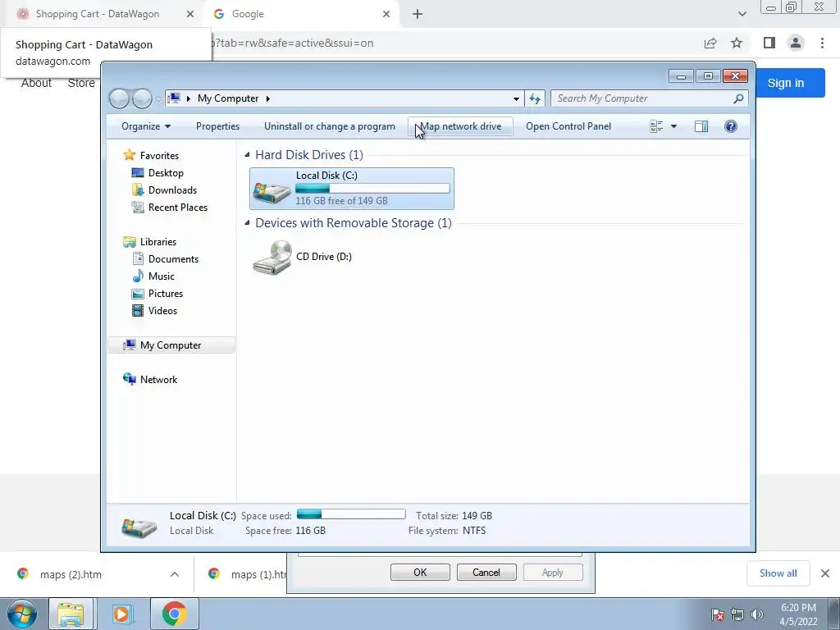Image resolution: width=840 pixels, height=630 pixels.
Task: Select Network in navigation pane
Action: tap(158, 379)
